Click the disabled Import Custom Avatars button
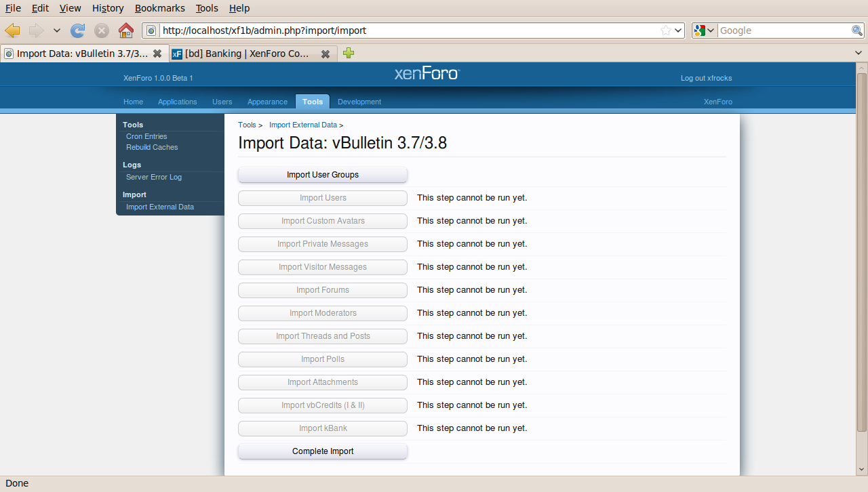The image size is (868, 492). [x=323, y=221]
